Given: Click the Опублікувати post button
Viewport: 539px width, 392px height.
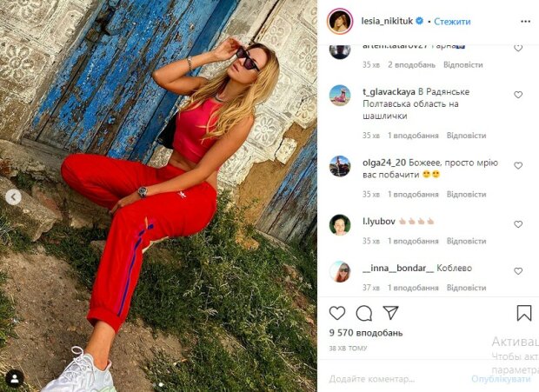Looking at the screenshot, I should click(x=501, y=379).
